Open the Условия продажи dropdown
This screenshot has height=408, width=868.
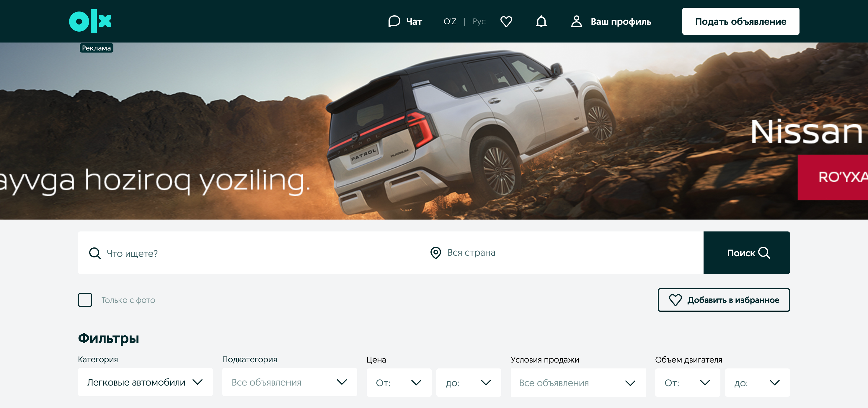point(578,383)
